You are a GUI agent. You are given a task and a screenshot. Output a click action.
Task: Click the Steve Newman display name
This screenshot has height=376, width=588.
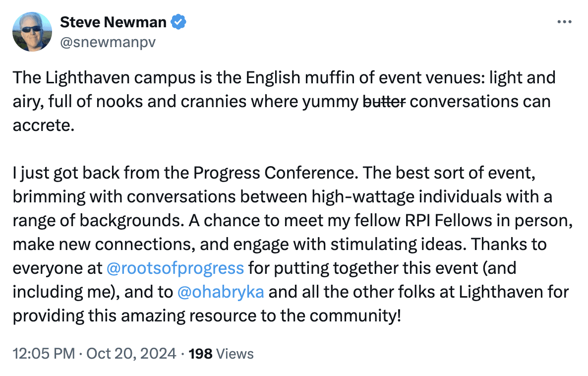click(x=114, y=22)
